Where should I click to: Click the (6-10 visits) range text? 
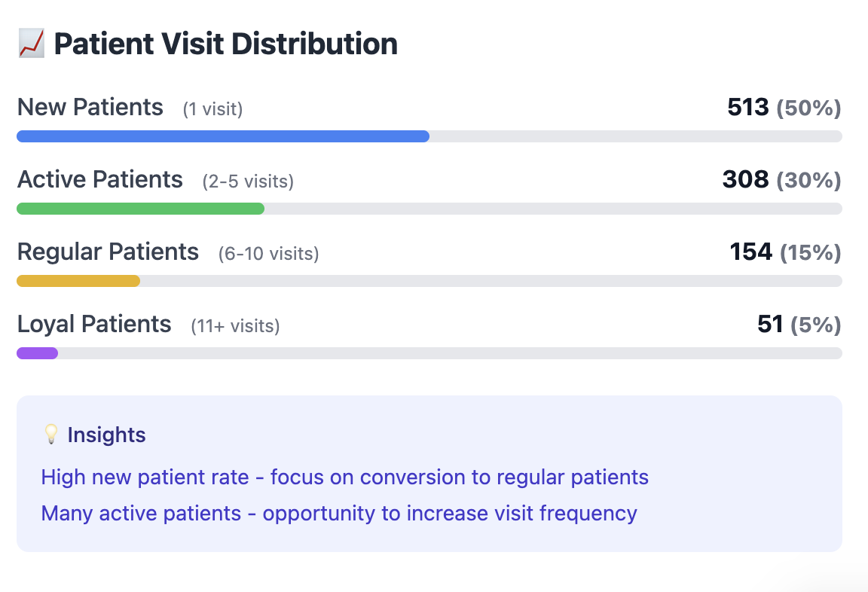coord(269,254)
